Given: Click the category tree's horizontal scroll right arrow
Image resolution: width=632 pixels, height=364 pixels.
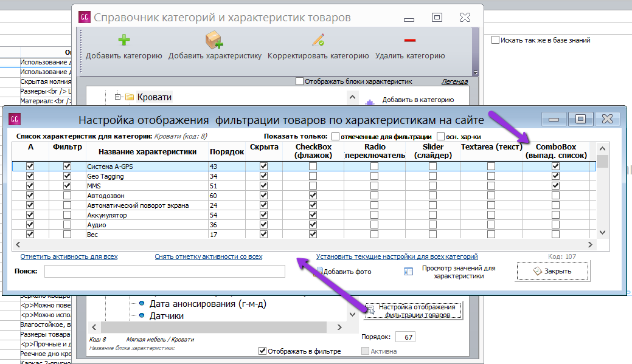Looking at the screenshot, I should [x=339, y=328].
